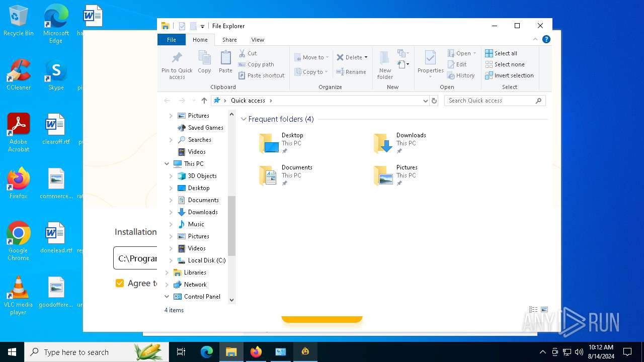Image resolution: width=644 pixels, height=362 pixels.
Task: Switch to the View ribbon tab
Action: tap(258, 40)
